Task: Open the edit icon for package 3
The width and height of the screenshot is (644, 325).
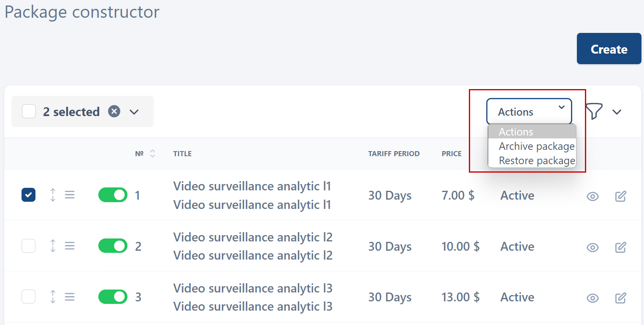Action: pos(620,298)
